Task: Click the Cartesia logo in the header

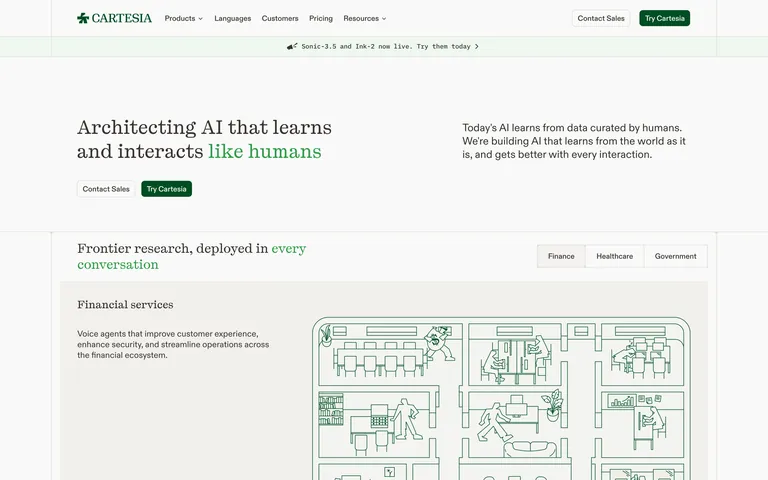Action: (x=114, y=18)
